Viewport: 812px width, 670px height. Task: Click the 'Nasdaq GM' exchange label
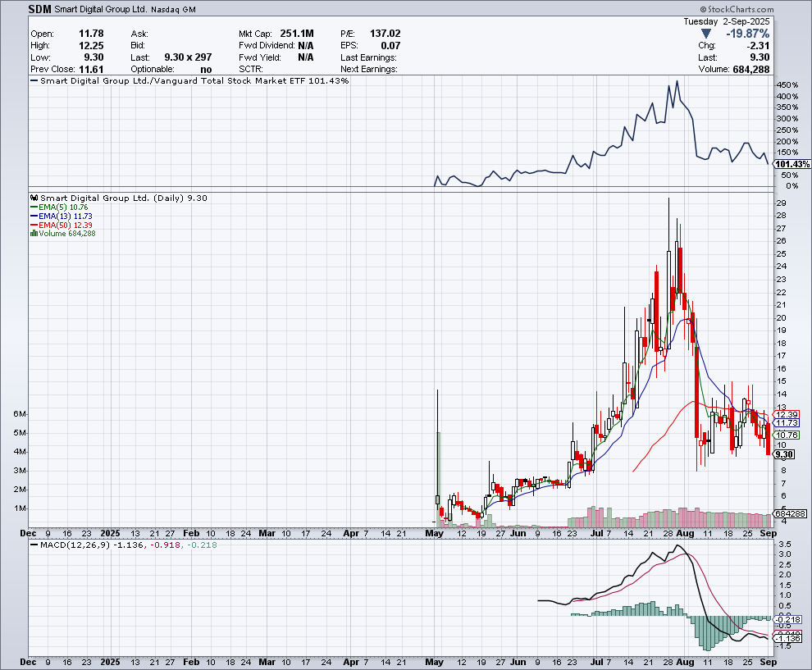[x=174, y=9]
